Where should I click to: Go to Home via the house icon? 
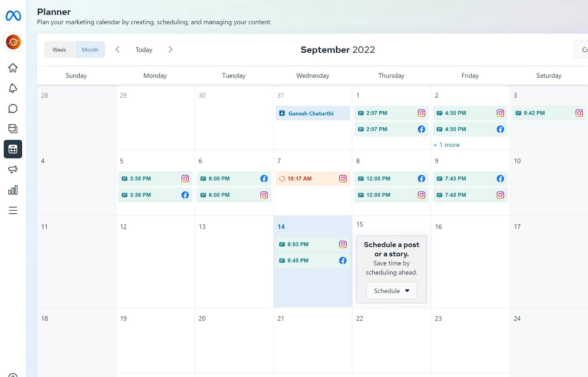pyautogui.click(x=13, y=68)
